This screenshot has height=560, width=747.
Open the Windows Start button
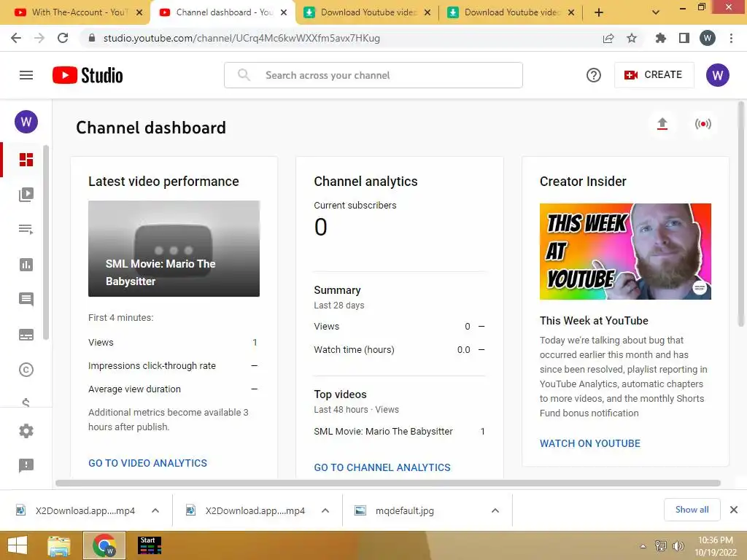[18, 545]
